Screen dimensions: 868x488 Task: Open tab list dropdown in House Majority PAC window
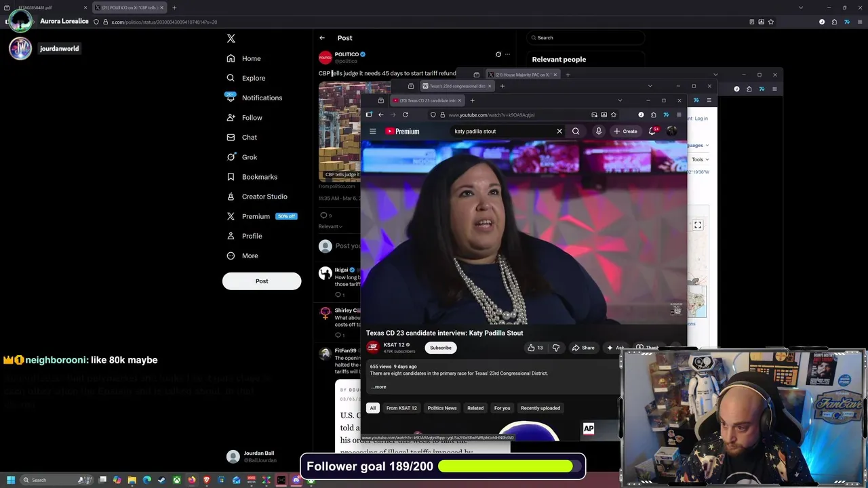click(715, 75)
